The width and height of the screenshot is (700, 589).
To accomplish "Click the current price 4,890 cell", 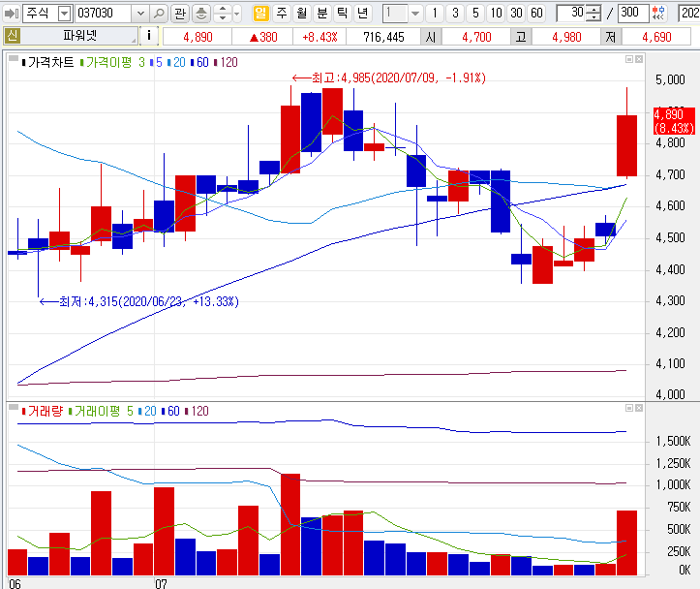I will [198, 37].
